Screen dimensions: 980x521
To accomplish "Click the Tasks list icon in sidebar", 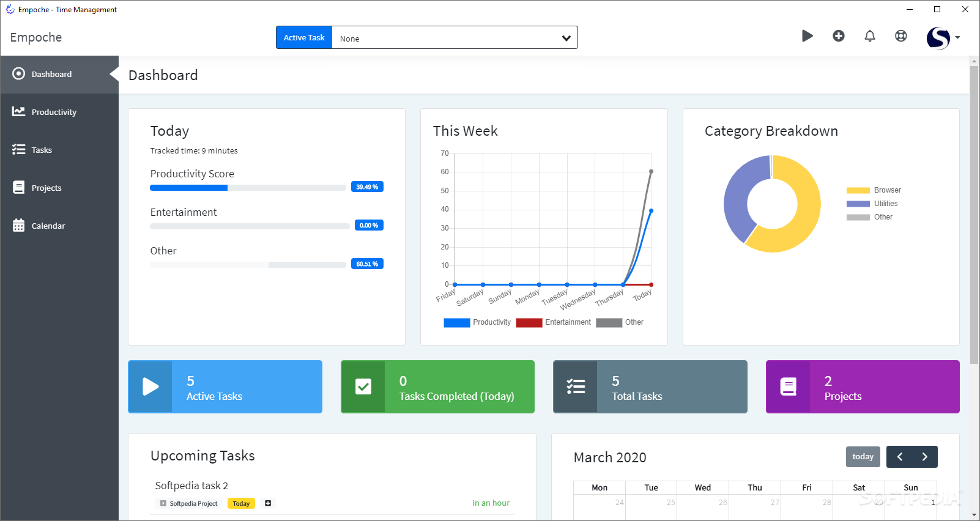I will (19, 150).
